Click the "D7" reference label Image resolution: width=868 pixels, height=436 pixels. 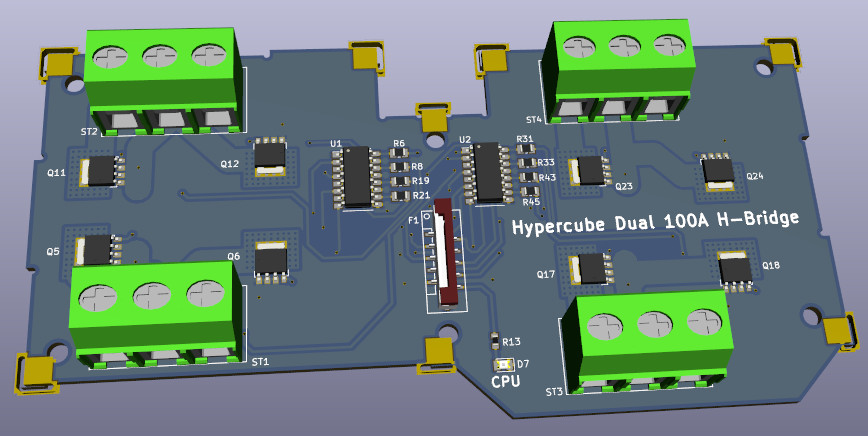523,364
